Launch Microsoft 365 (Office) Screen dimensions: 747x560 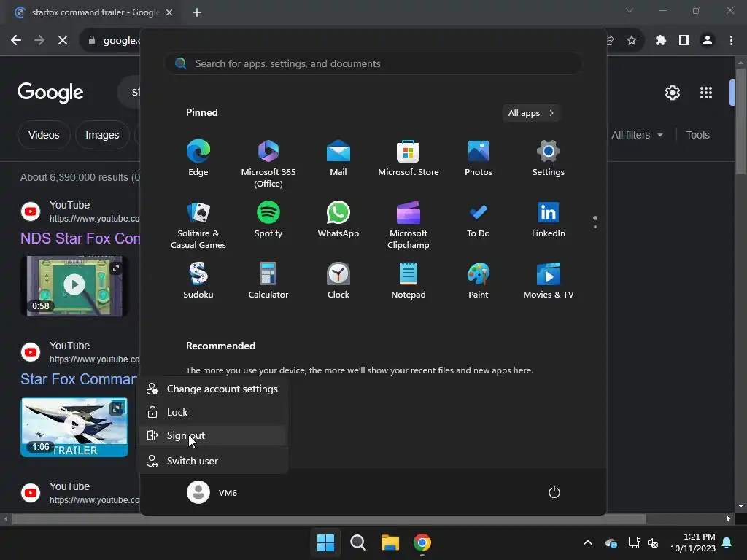point(268,164)
